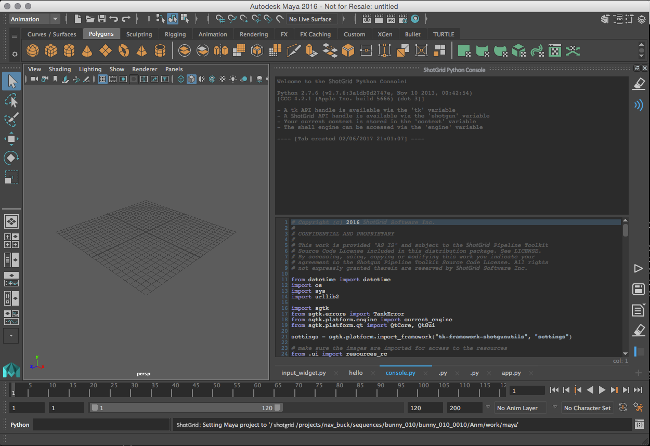Toggle the Python command line language label
This screenshot has width=650, height=446.
[x=21, y=425]
